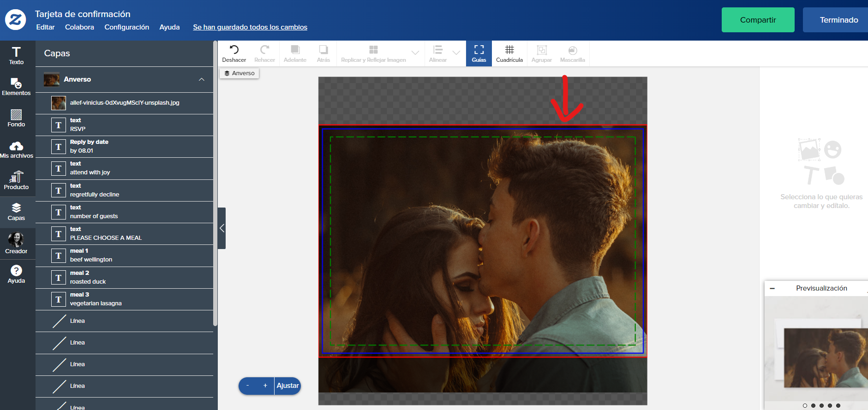Collapse the layers panel with the side arrow
This screenshot has width=868, height=410.
pos(222,228)
